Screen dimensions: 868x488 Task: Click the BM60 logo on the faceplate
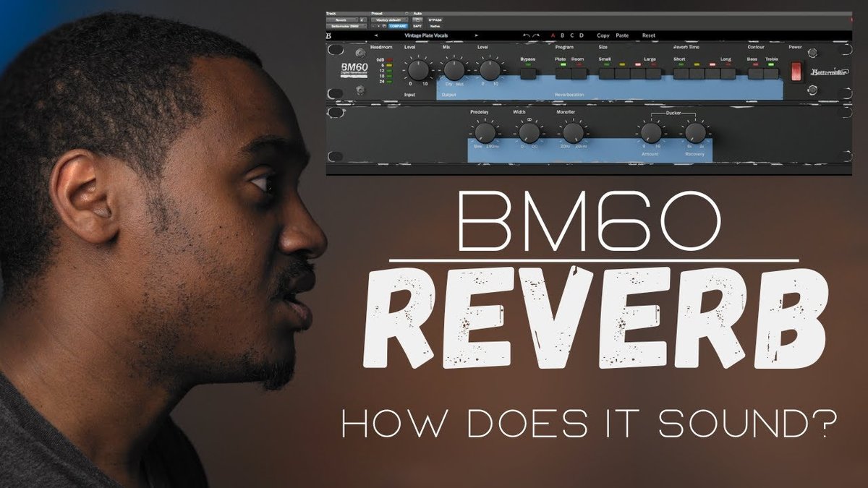[355, 67]
